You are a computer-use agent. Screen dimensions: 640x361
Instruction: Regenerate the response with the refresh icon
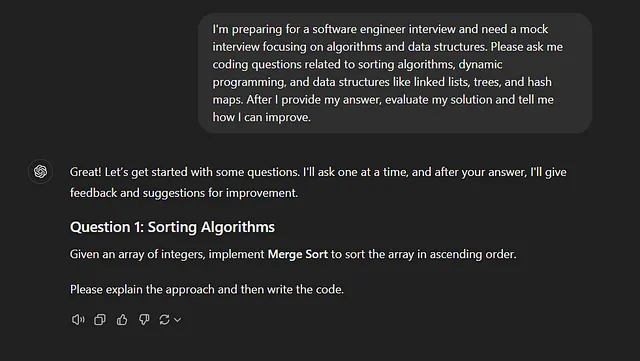click(164, 319)
